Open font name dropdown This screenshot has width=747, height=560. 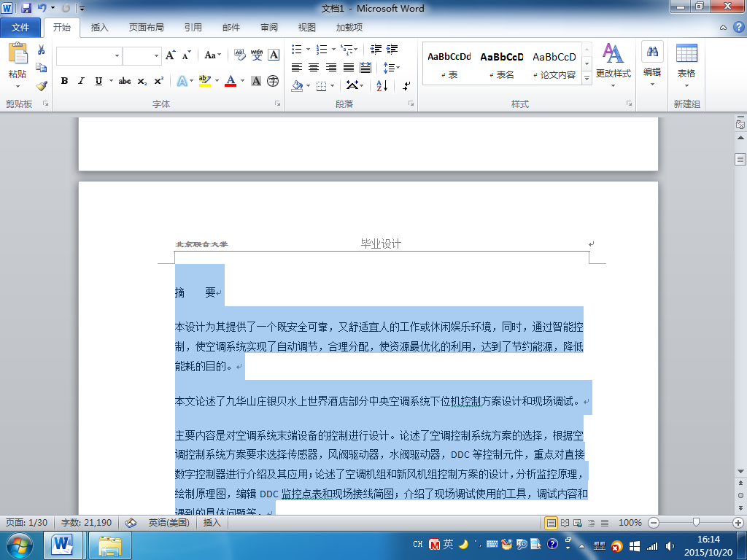pos(117,55)
